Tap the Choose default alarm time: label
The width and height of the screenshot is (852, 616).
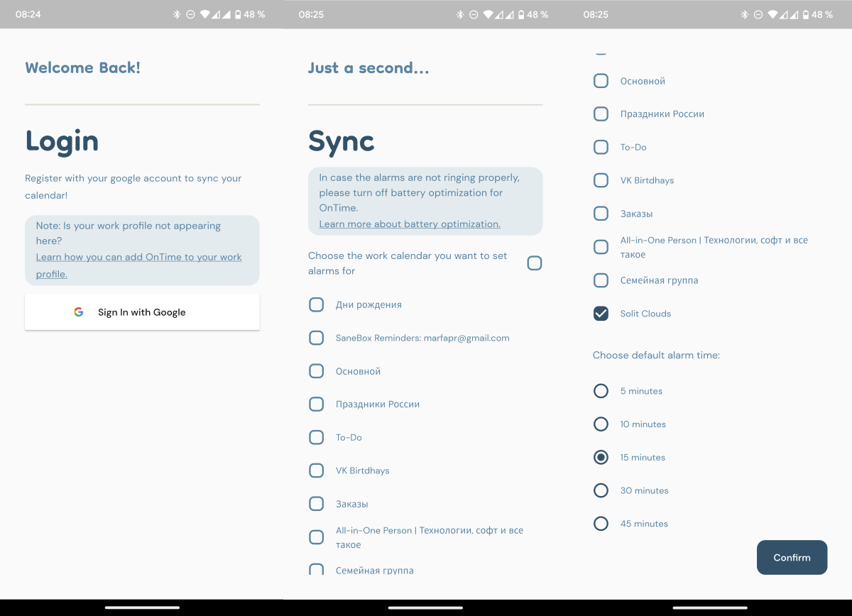click(x=657, y=355)
